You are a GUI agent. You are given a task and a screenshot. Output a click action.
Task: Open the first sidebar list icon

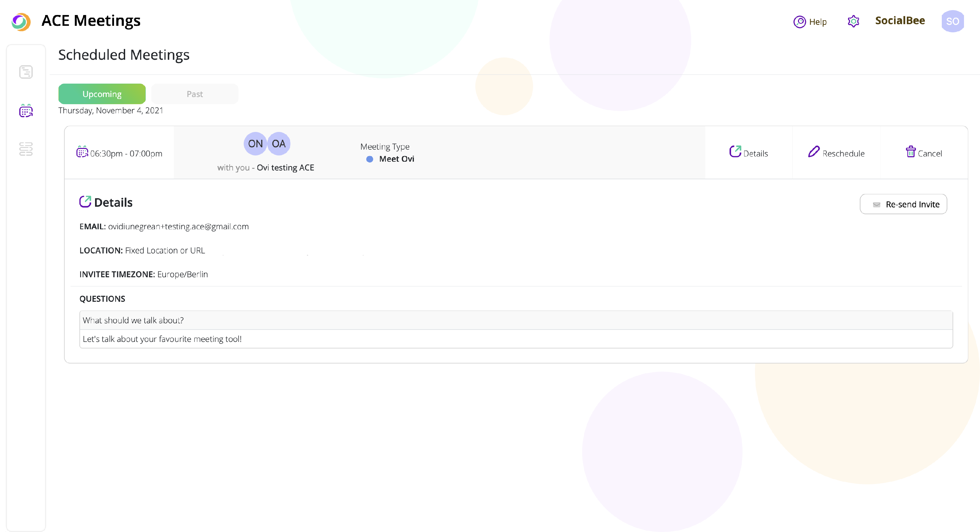tap(26, 72)
